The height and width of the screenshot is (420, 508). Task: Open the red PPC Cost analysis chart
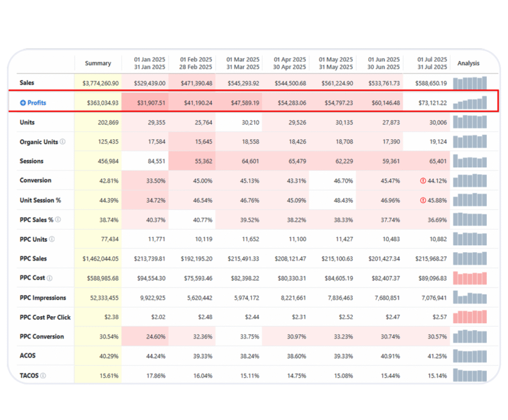(x=470, y=278)
